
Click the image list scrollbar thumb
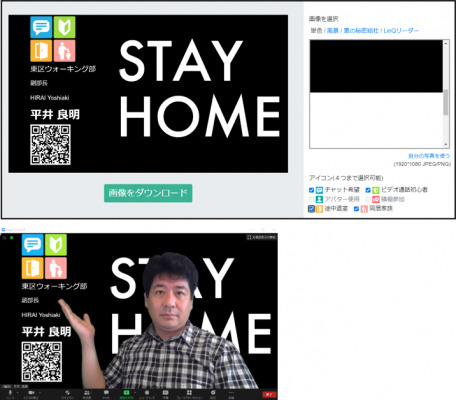pos(446,102)
